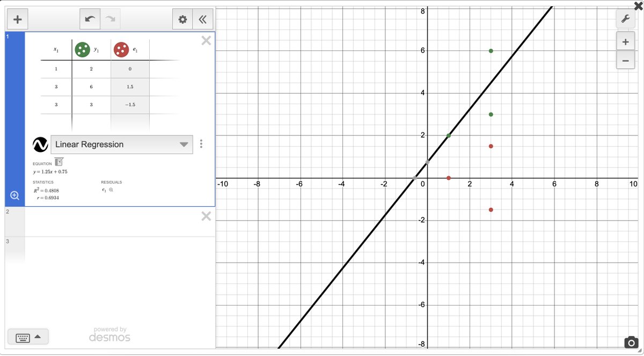Screen dimensions: 644x356
Task: Click into empty expression line 3
Action: click(120, 250)
